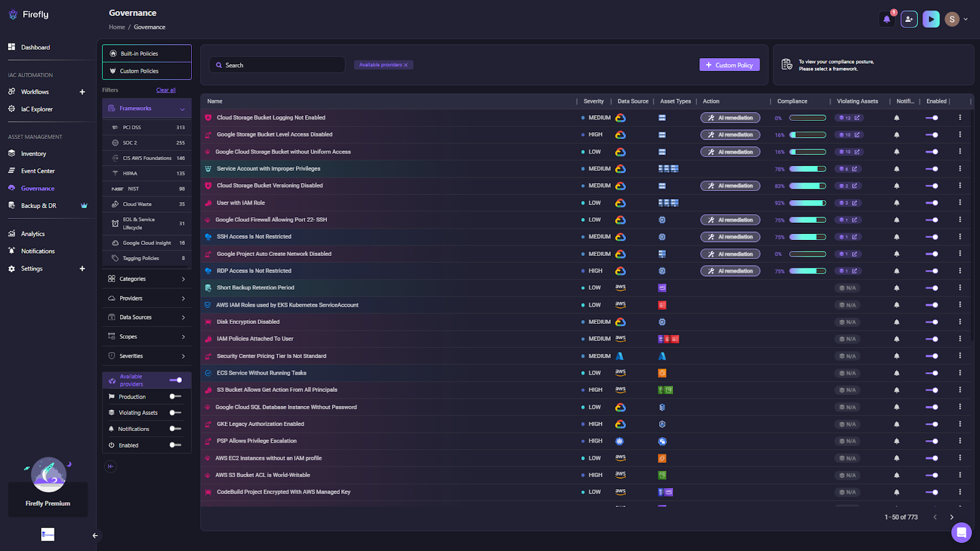Click notification bell for SSH Access Is Not Restricted
The image size is (980, 551).
[x=897, y=237]
